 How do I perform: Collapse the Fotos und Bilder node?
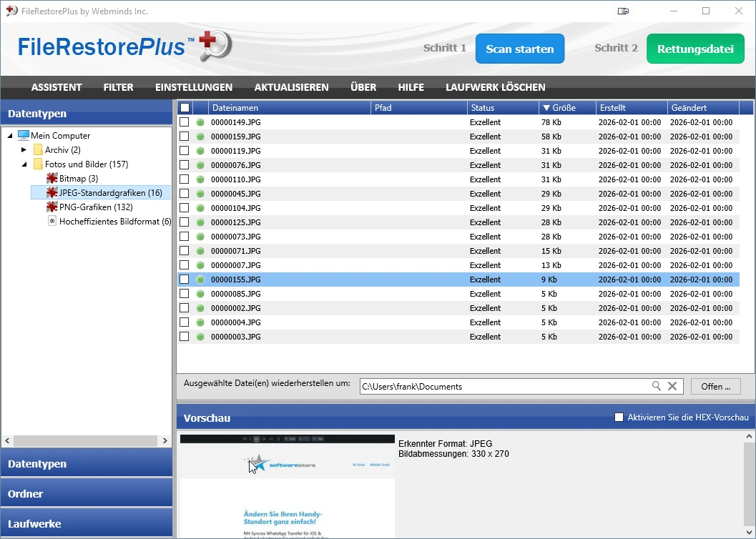point(24,164)
